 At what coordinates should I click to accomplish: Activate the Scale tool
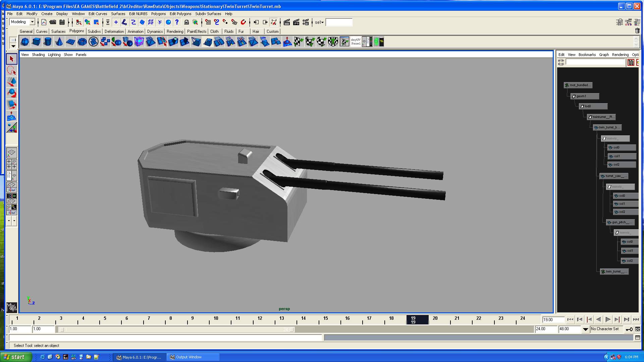pyautogui.click(x=12, y=105)
